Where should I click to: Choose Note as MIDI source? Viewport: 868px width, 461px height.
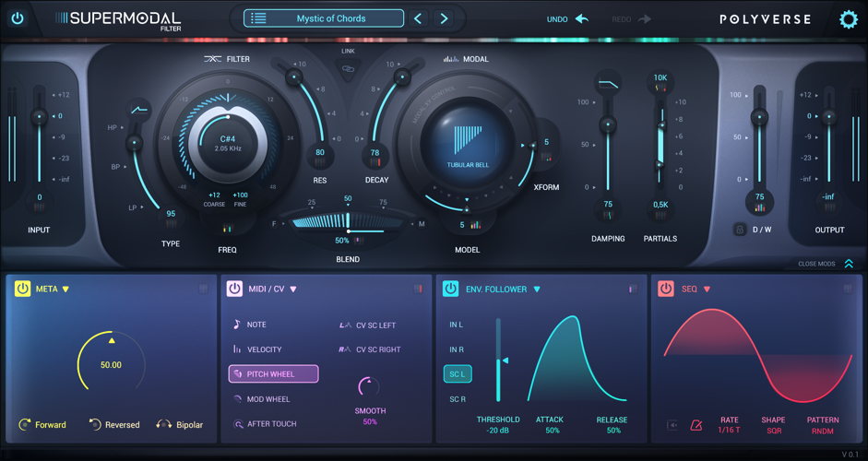(250, 325)
